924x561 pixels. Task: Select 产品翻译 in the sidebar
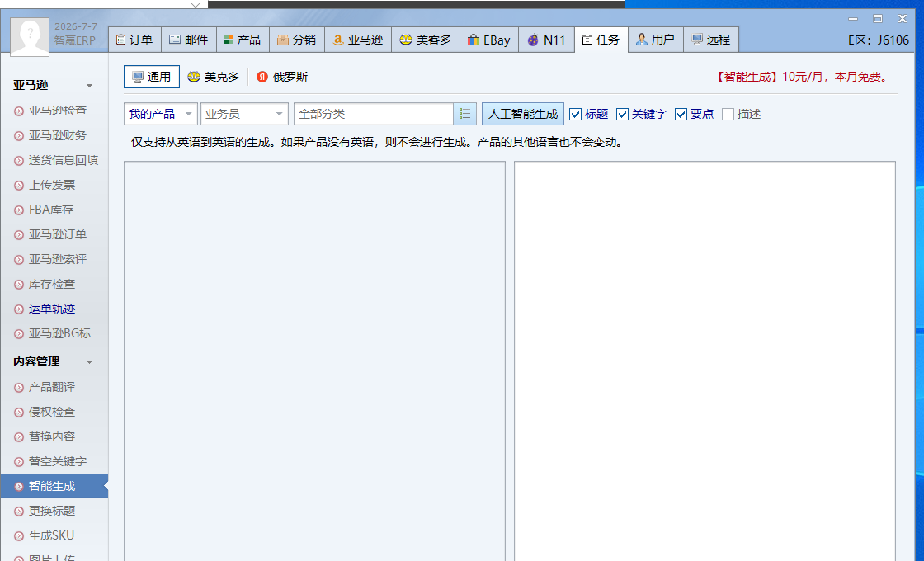pyautogui.click(x=52, y=387)
